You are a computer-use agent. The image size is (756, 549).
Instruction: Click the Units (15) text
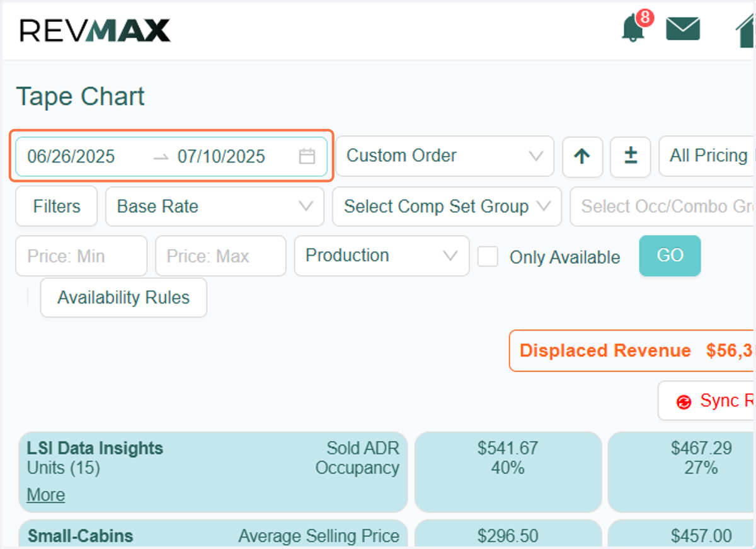tap(64, 468)
